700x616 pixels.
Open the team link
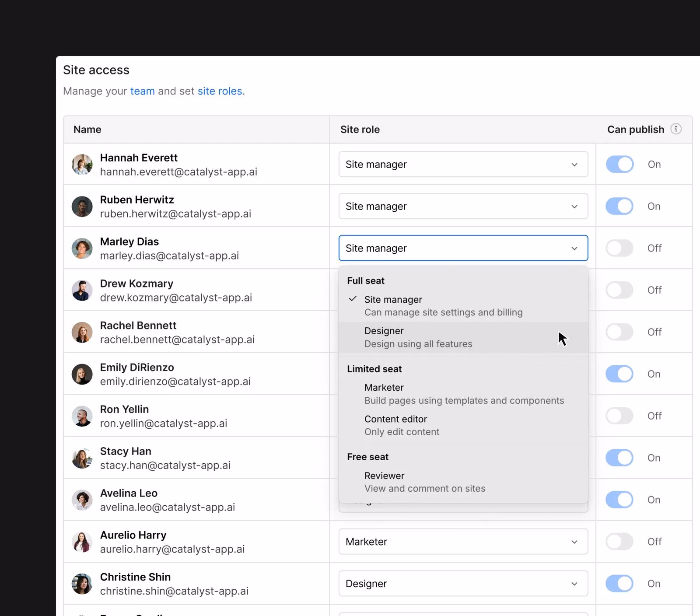(x=142, y=91)
